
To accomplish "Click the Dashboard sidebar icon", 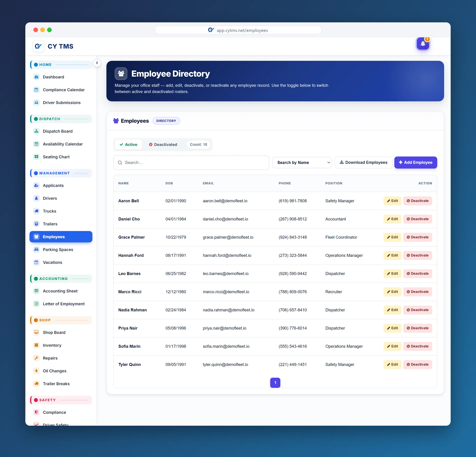I will pyautogui.click(x=36, y=77).
